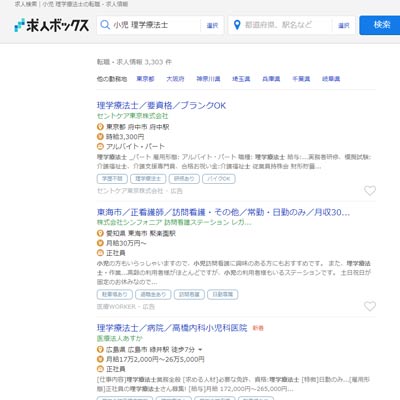The width and height of the screenshot is (400, 400).
Task: Click the 新着 badge on 高橋内科 job
Action: coord(258,328)
